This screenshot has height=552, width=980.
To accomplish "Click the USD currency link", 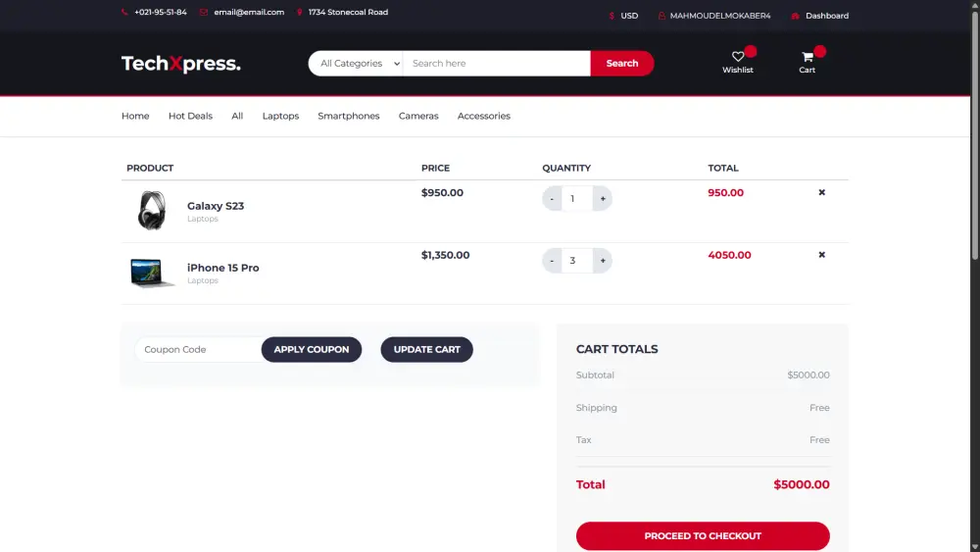I will coord(629,16).
